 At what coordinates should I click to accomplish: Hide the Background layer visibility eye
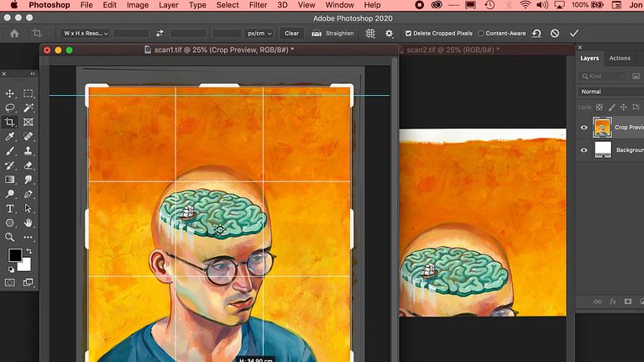[x=584, y=150]
